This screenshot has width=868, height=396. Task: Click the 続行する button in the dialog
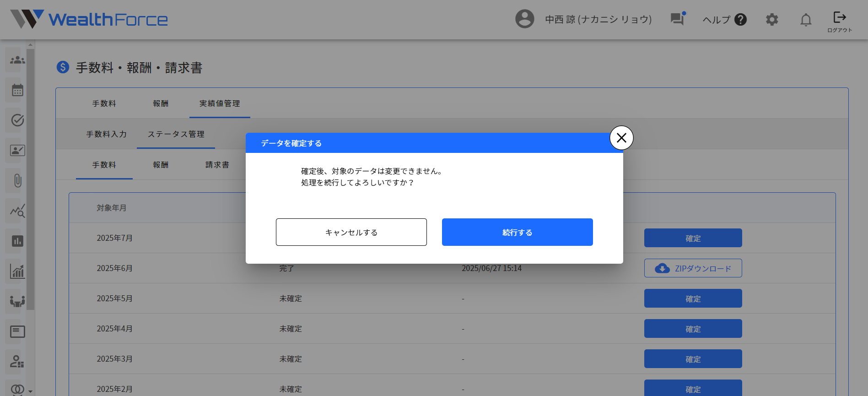pos(517,232)
